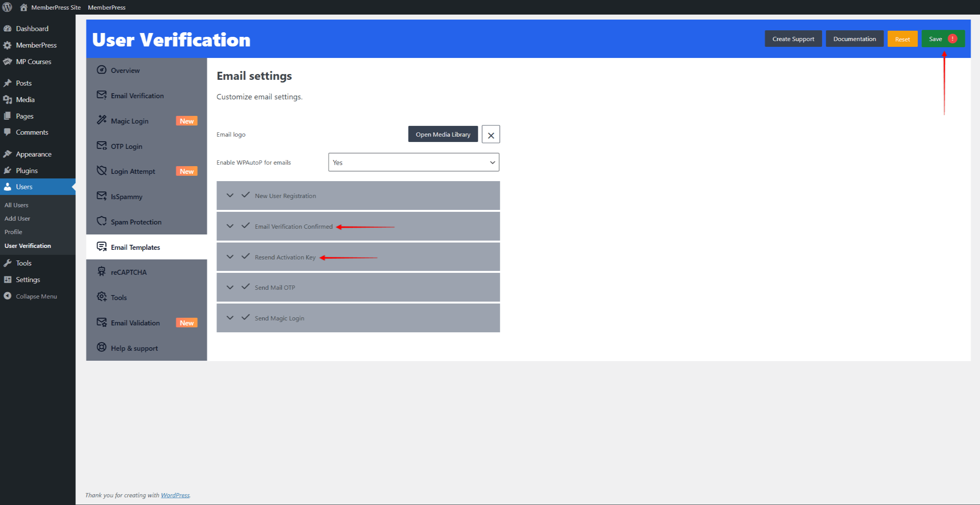Expand Email Verification Confirmed section chevron
The height and width of the screenshot is (505, 980).
230,226
